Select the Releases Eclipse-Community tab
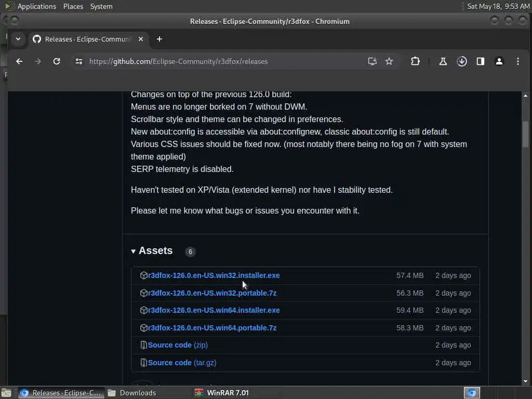This screenshot has height=399, width=532. (88, 39)
